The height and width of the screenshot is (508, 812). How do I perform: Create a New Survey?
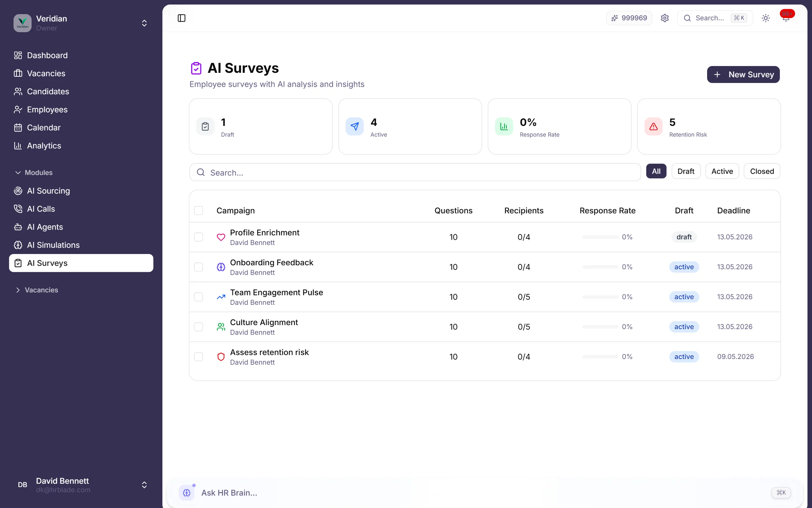click(743, 75)
